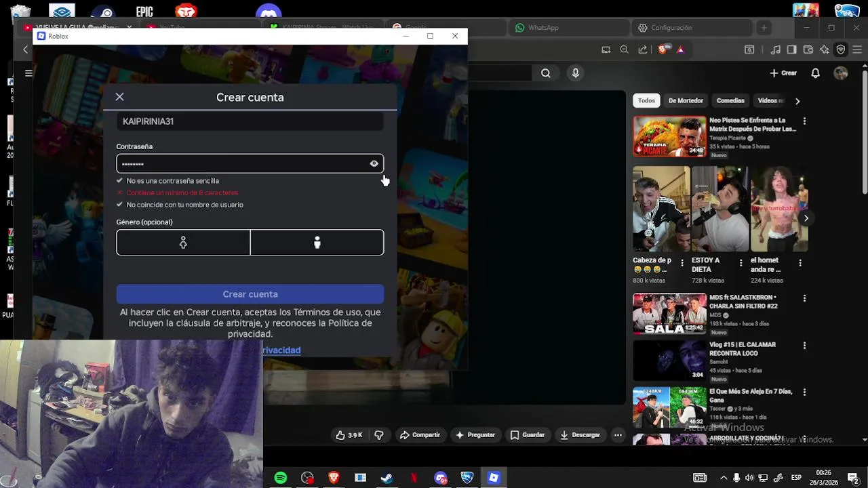Click the Preguntar button
The height and width of the screenshot is (488, 868).
475,435
